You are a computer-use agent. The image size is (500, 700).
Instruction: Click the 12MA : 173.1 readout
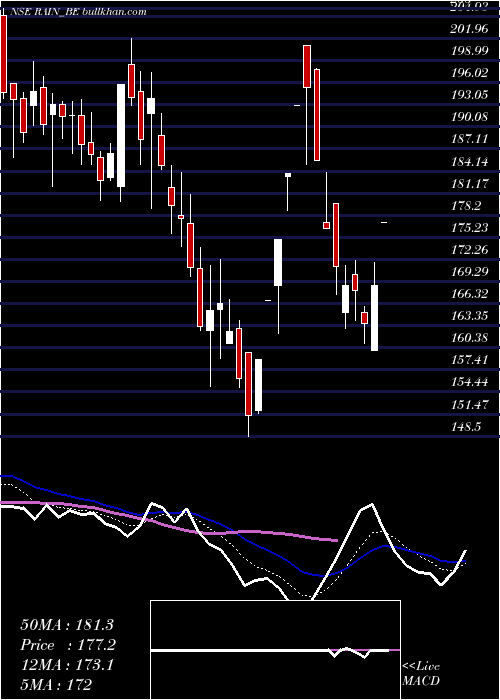click(67, 665)
